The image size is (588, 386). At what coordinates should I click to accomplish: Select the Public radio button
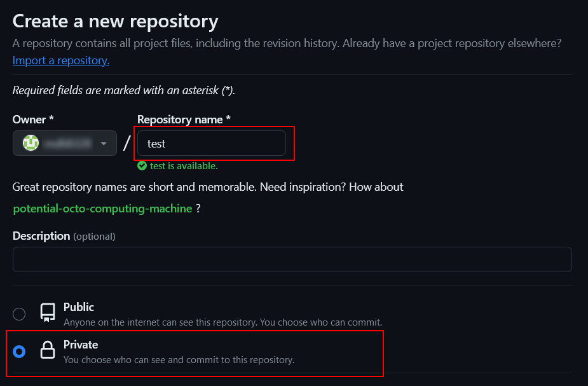(x=20, y=314)
